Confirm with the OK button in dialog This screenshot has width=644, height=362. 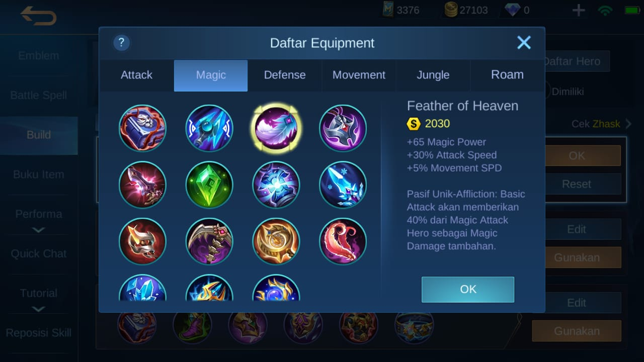[468, 289]
